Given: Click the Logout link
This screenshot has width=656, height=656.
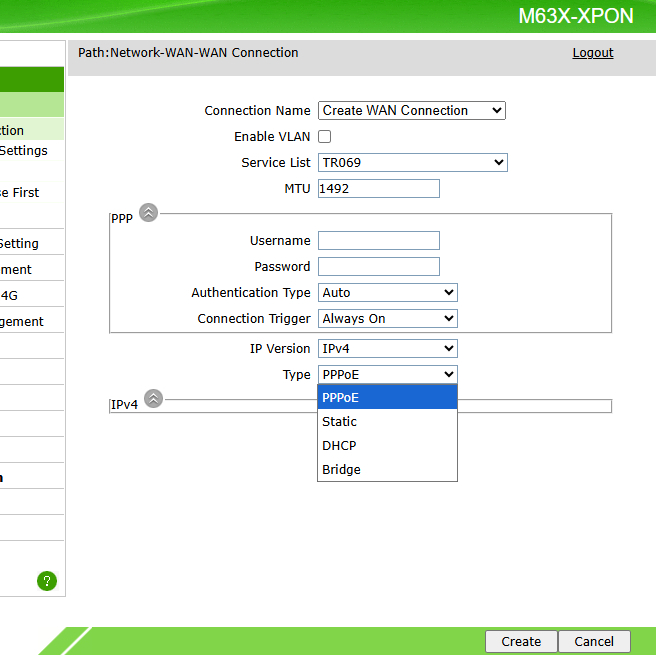Looking at the screenshot, I should point(592,53).
